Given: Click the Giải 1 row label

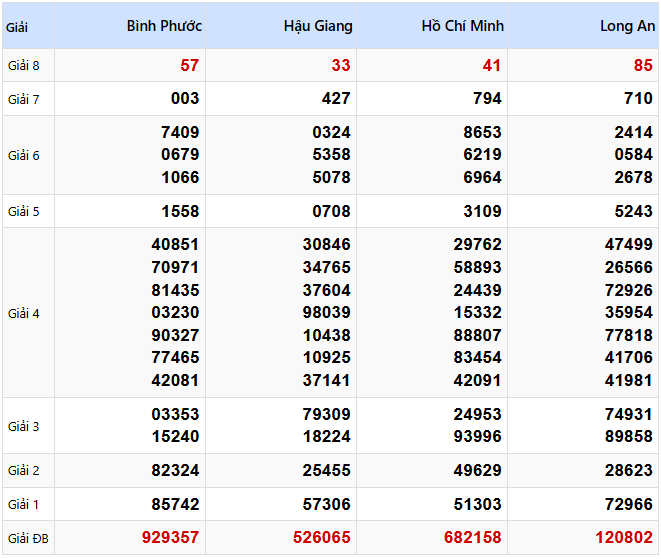Looking at the screenshot, I should click(x=23, y=504).
